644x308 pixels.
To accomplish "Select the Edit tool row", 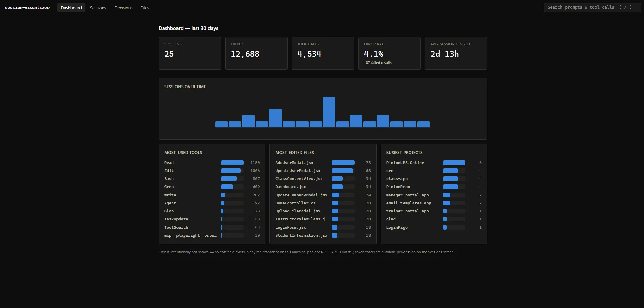I will (212, 171).
